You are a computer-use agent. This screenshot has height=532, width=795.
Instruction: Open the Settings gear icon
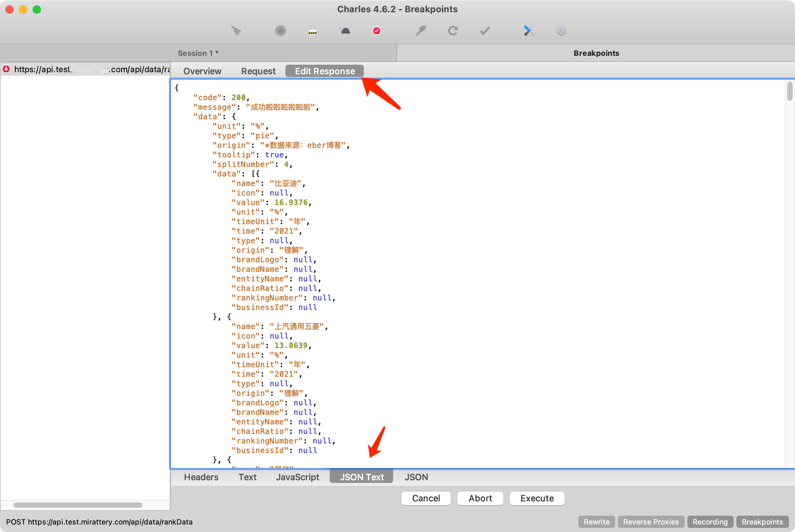click(x=561, y=31)
